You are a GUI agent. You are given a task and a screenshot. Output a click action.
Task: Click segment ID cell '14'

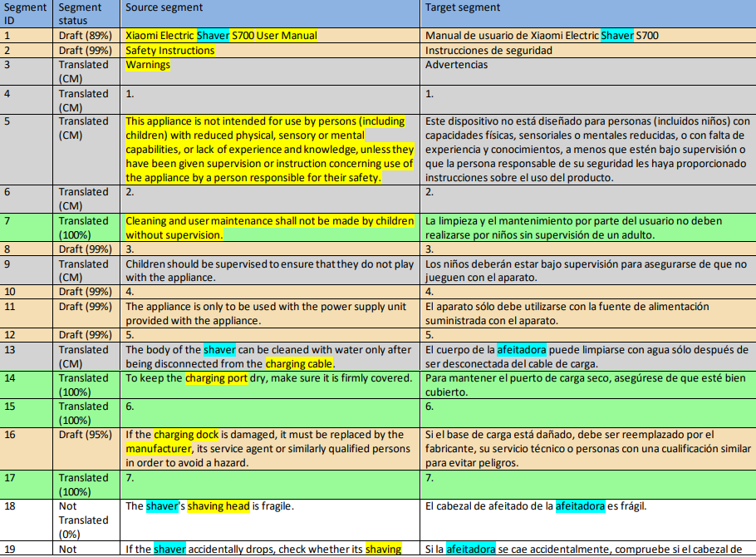click(26, 385)
